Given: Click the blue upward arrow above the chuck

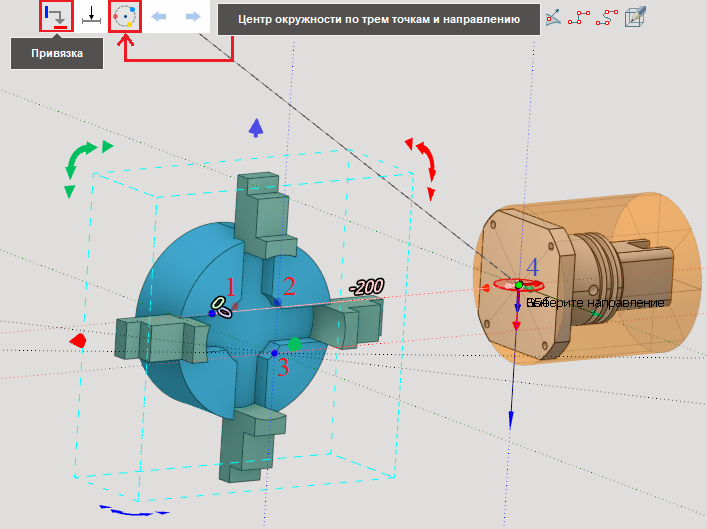Looking at the screenshot, I should pyautogui.click(x=256, y=127).
